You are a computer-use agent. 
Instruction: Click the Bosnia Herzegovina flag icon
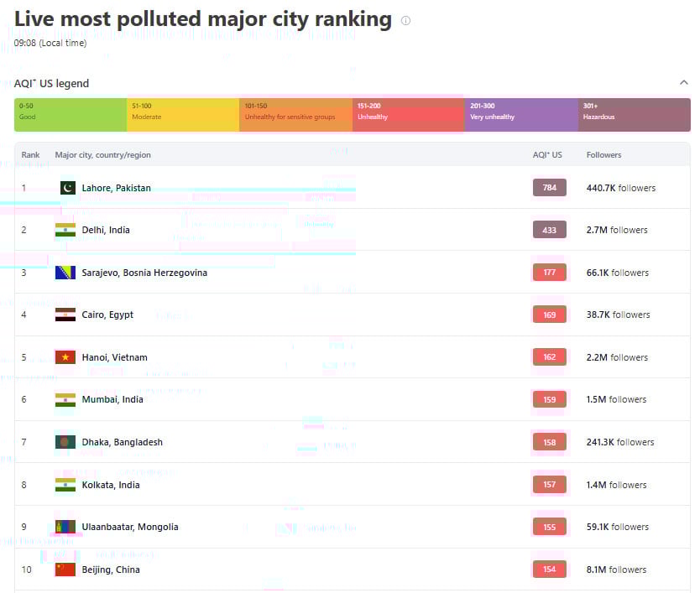pos(65,273)
